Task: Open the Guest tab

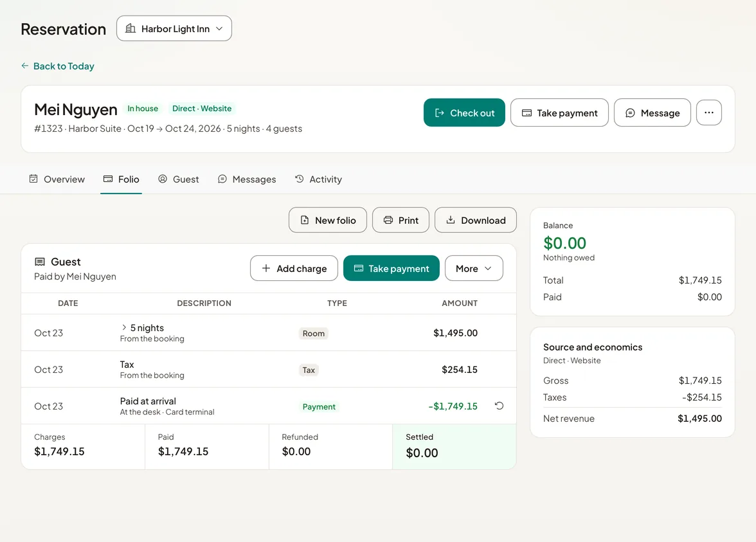Action: click(179, 179)
